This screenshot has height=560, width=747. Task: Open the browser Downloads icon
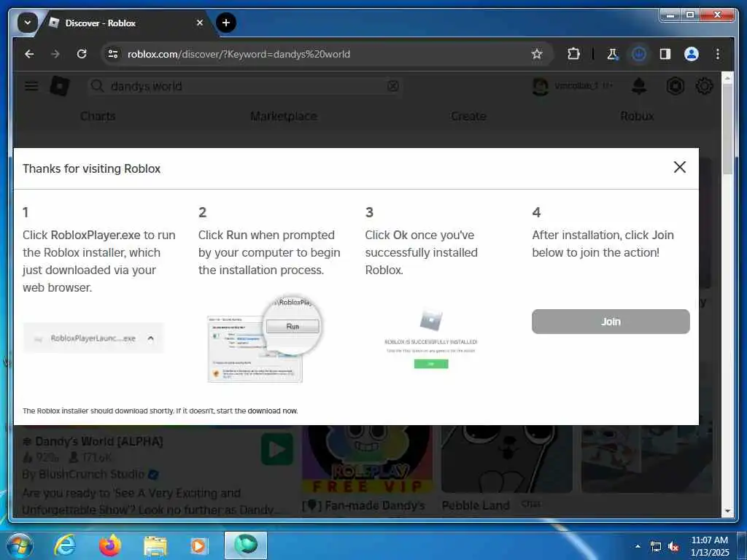(x=639, y=54)
